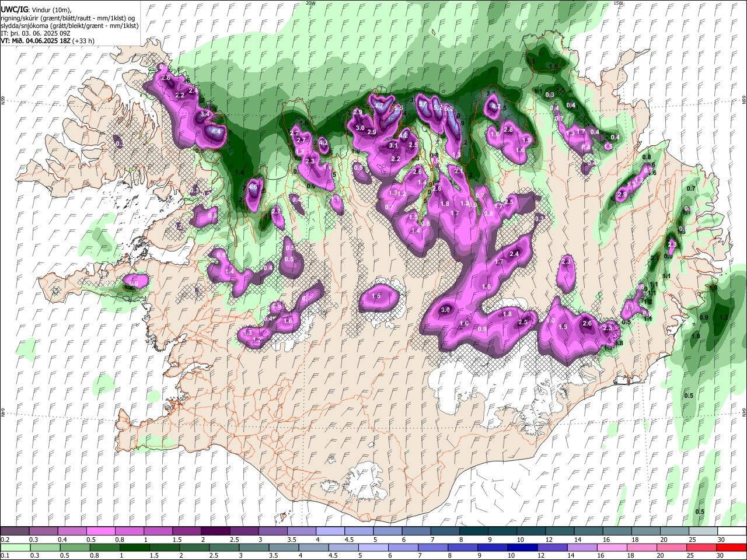Click the '3.1' snowfall value on the map

click(393, 146)
